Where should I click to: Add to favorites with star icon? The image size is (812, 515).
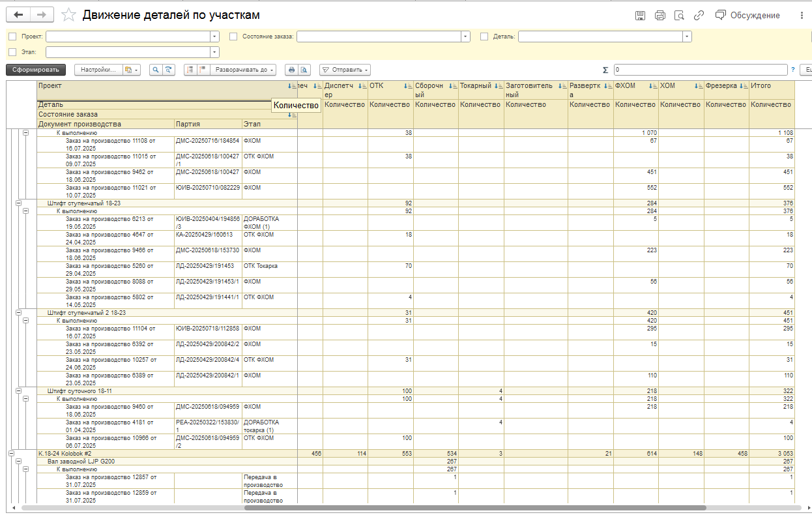[68, 15]
